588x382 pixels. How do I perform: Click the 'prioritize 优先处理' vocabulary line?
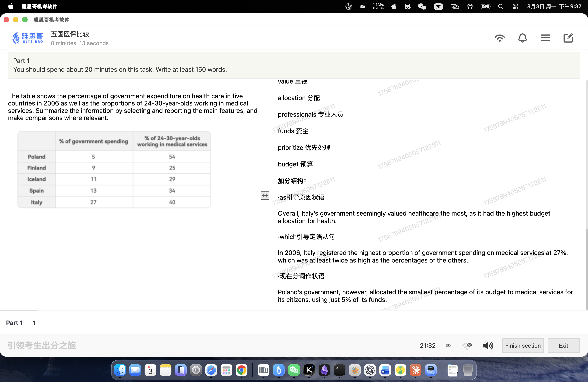[304, 148]
